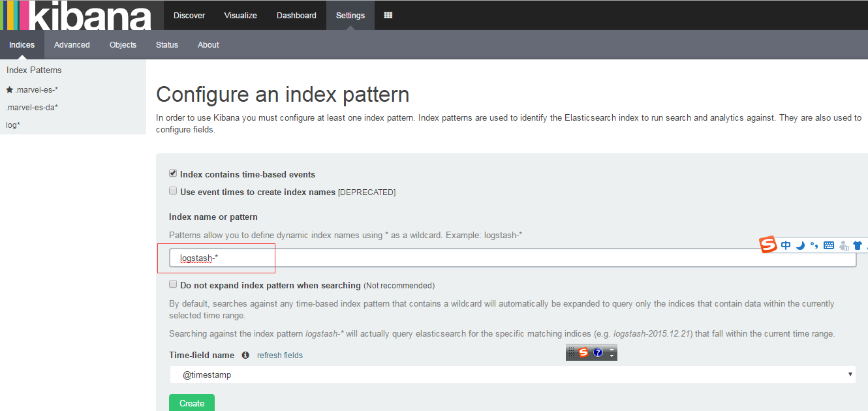Open the IME skin shirt icon
The height and width of the screenshot is (411, 868).
click(858, 246)
